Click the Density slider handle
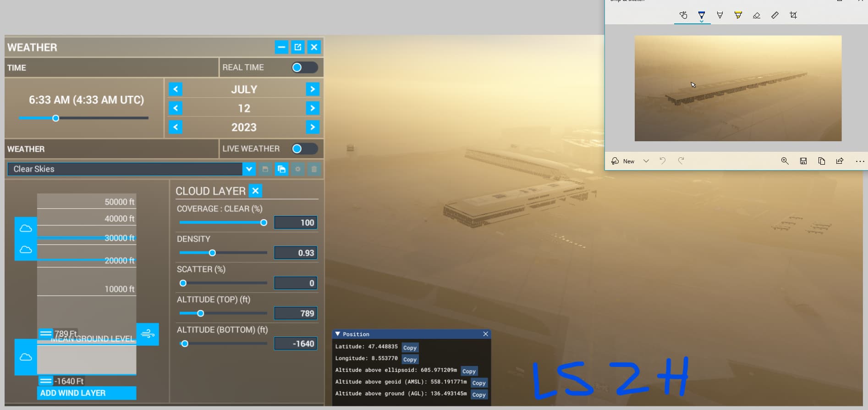Viewport: 868px width, 410px height. (x=212, y=253)
